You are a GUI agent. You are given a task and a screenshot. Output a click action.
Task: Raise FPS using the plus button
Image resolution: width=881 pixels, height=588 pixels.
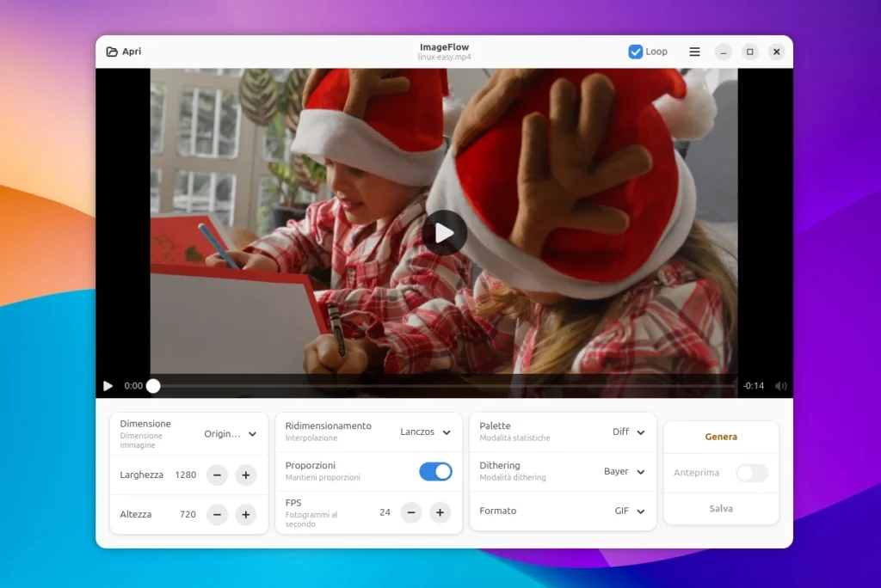click(440, 512)
